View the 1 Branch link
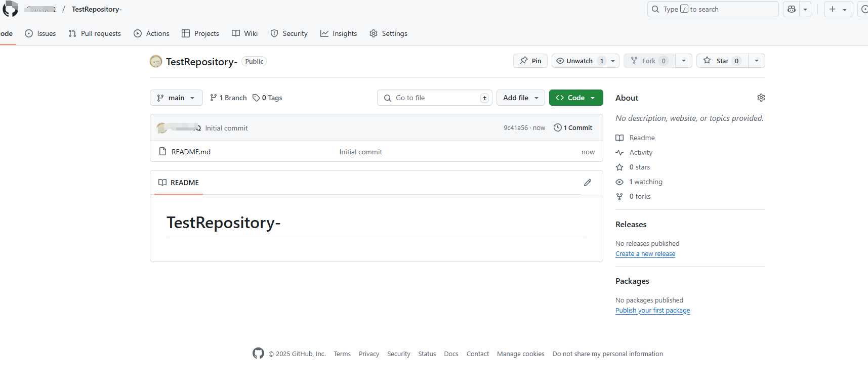The height and width of the screenshot is (391, 868). pos(228,98)
